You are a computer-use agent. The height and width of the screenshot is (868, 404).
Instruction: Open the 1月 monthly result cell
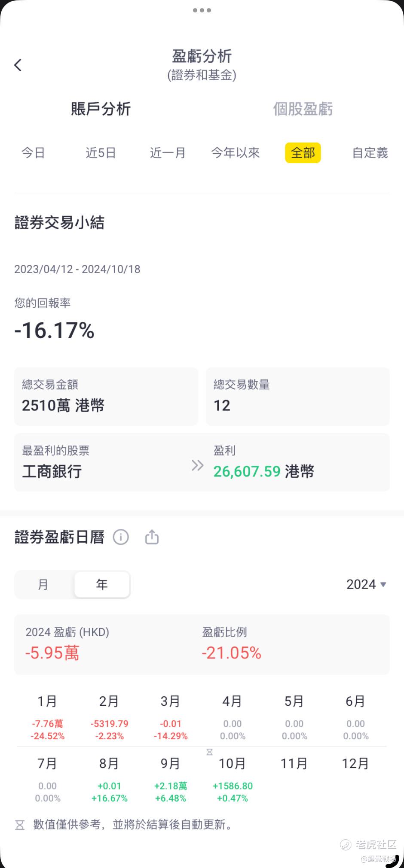(x=47, y=718)
